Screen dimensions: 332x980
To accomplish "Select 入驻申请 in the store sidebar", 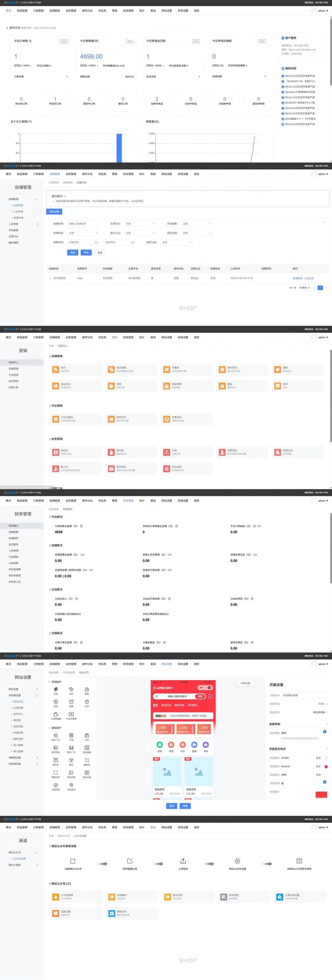I will (18, 211).
